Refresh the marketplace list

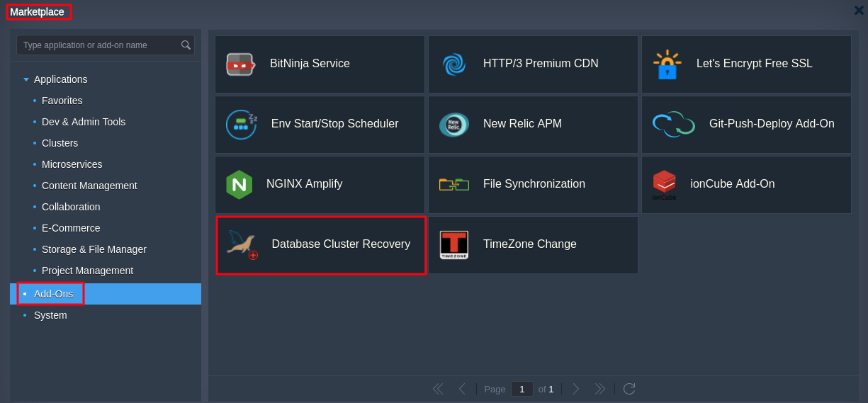click(629, 389)
